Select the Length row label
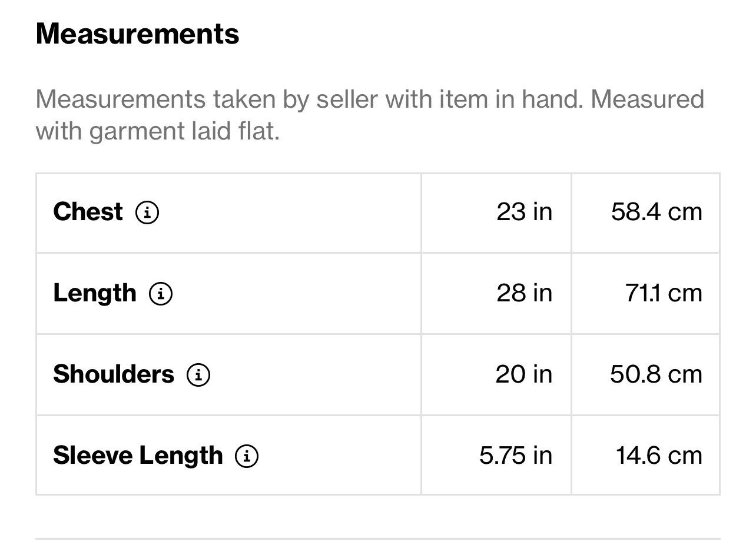Image resolution: width=756 pixels, height=548 pixels. click(x=95, y=293)
